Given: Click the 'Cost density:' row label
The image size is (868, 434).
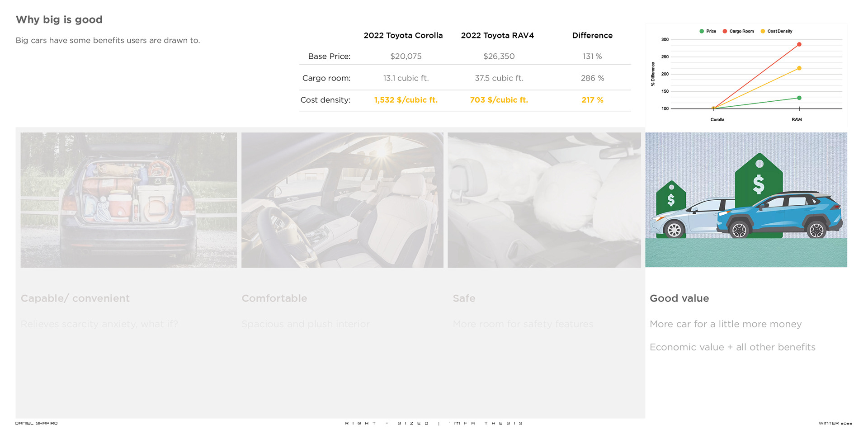Looking at the screenshot, I should [x=325, y=100].
